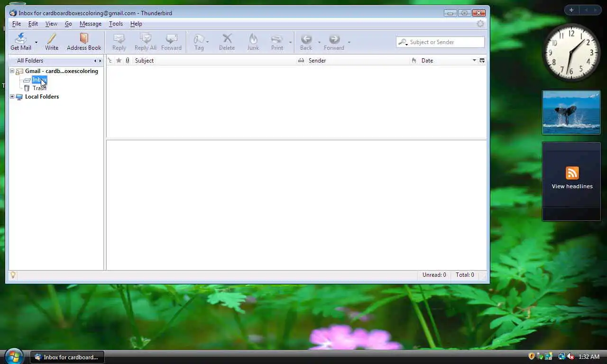Open the Help menu
This screenshot has width=607, height=364.
pyautogui.click(x=136, y=24)
